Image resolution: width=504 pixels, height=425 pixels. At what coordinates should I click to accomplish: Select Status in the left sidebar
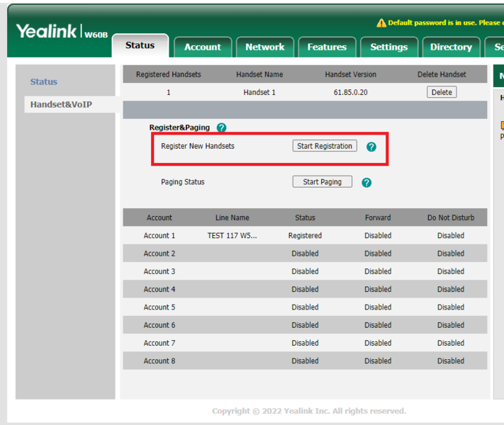coord(44,82)
